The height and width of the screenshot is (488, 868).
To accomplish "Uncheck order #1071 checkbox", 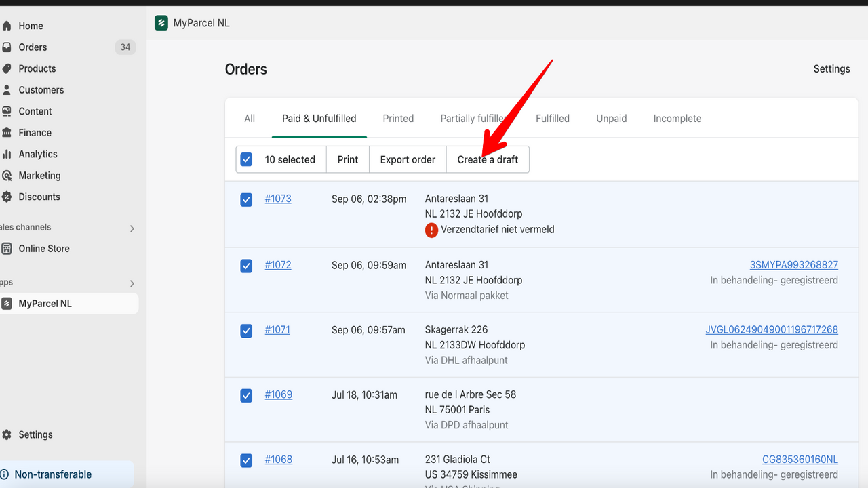I will tap(246, 331).
